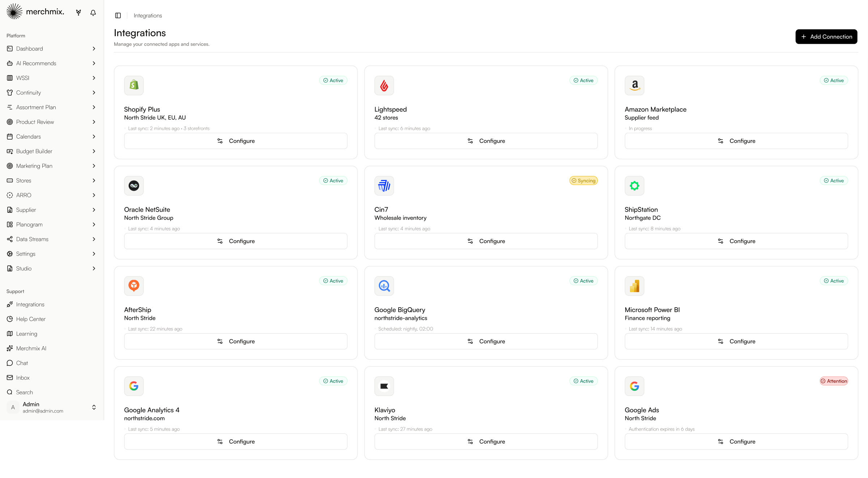This screenshot has width=868, height=478.
Task: Expand the Budget Builder chevron
Action: click(x=94, y=151)
